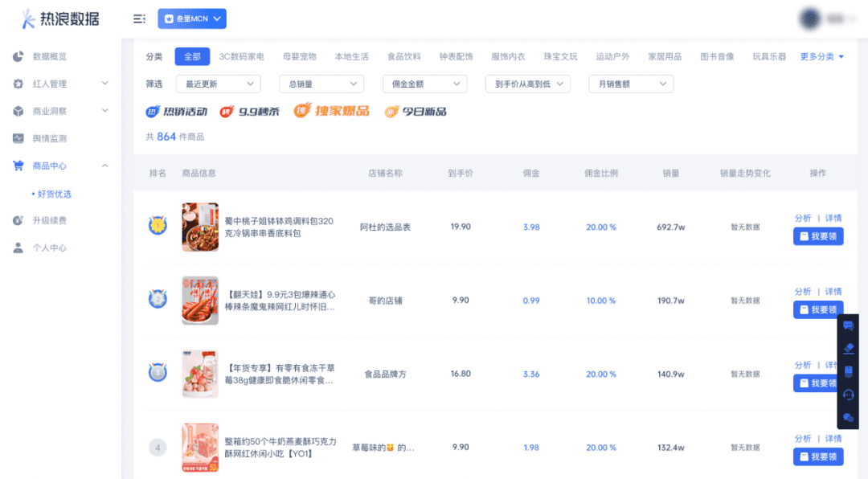This screenshot has width=868, height=479.
Task: Click 详情 for the 蜀中桃子姐 product
Action: point(833,218)
